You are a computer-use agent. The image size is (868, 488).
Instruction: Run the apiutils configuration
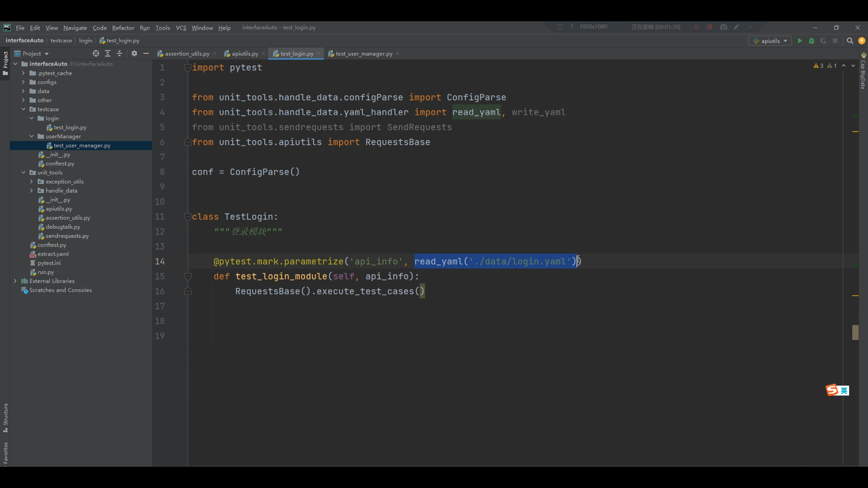[x=800, y=41]
